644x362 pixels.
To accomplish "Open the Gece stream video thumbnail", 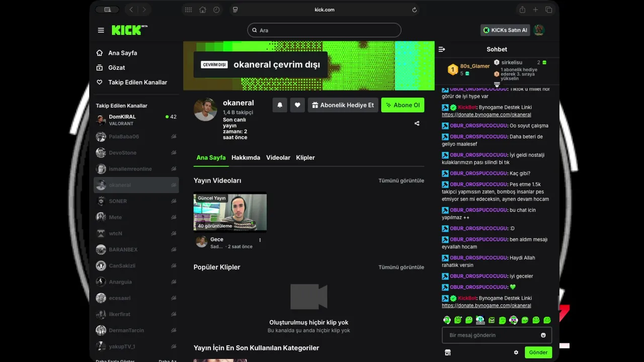I will click(230, 212).
